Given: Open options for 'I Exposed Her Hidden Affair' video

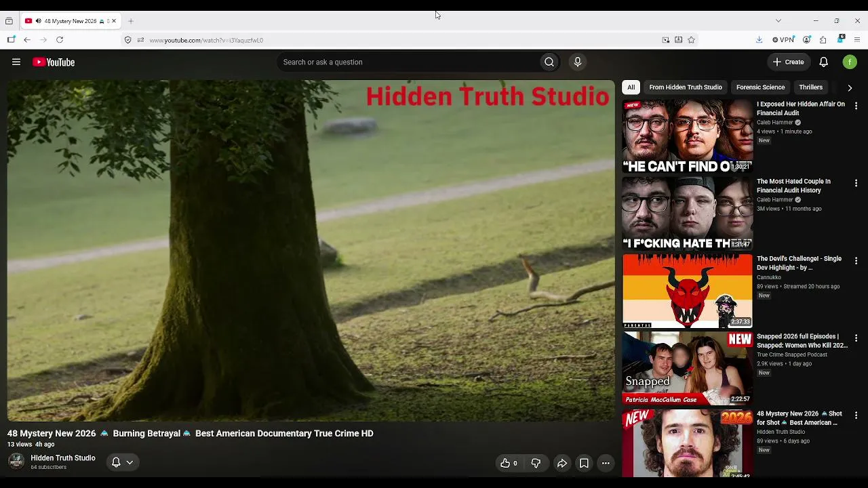Looking at the screenshot, I should coord(856,106).
